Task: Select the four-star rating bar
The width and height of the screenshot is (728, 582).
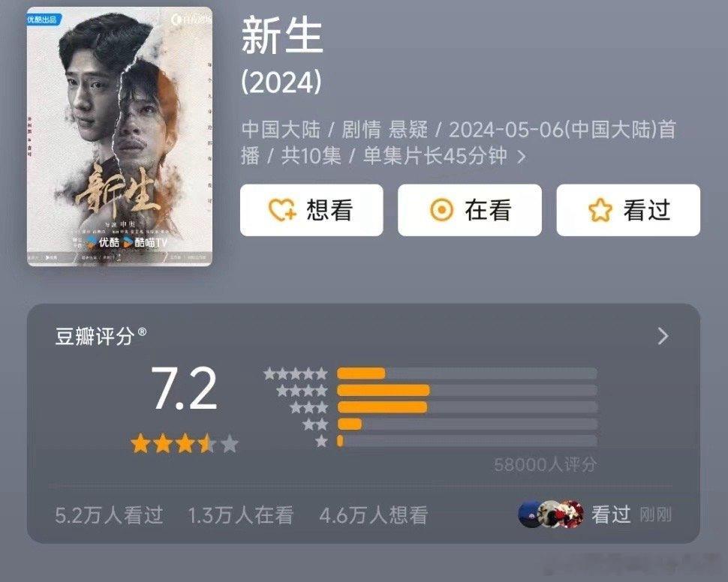Action: 467,390
